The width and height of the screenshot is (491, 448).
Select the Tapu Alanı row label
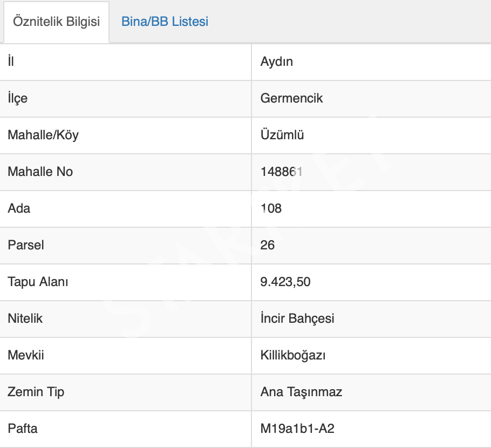38,282
